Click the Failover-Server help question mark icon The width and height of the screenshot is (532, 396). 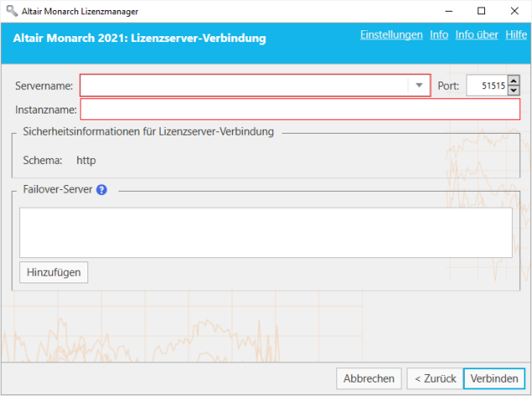click(102, 190)
